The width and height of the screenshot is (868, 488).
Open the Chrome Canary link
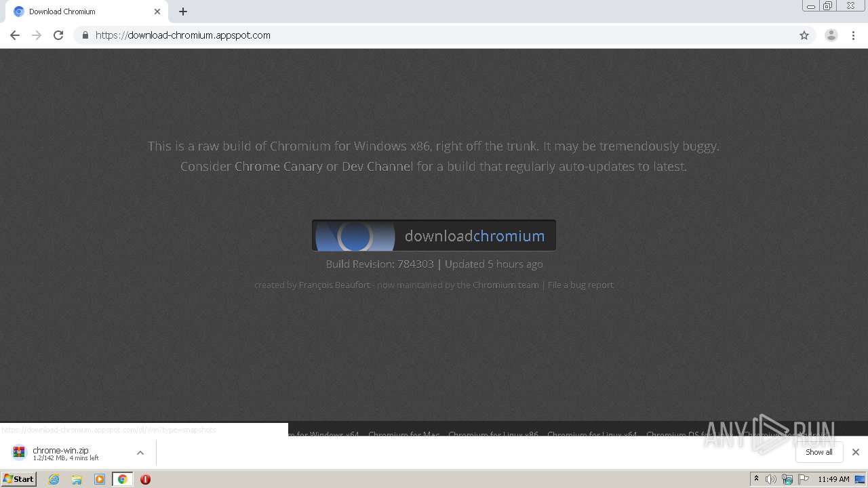[x=278, y=166]
